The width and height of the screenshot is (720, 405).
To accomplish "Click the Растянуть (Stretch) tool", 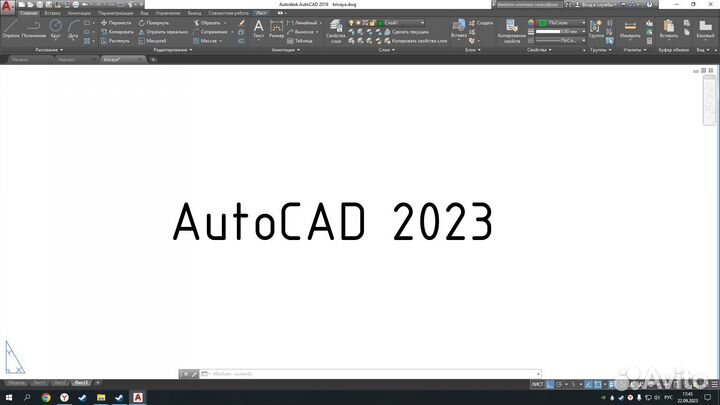I will [x=115, y=41].
